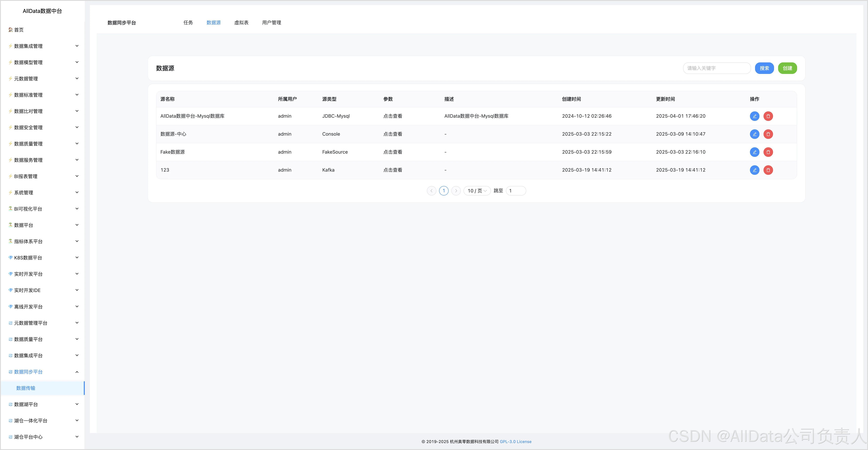The width and height of the screenshot is (868, 450).
Task: Expand 数据安全管理 chevron
Action: coord(77,127)
